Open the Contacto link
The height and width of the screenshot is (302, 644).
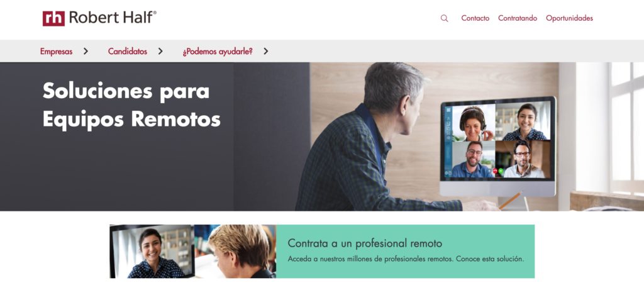click(x=475, y=18)
